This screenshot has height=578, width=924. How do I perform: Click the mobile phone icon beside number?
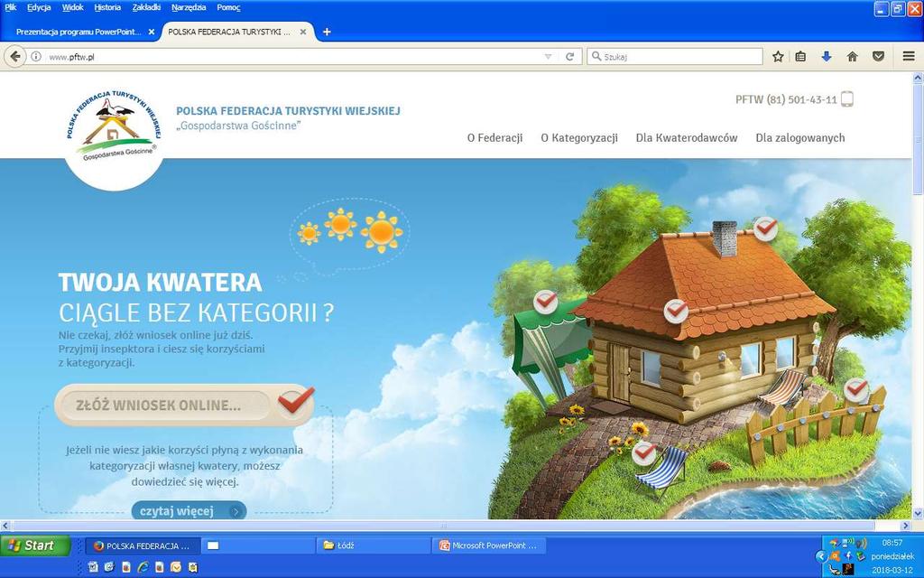click(x=846, y=99)
